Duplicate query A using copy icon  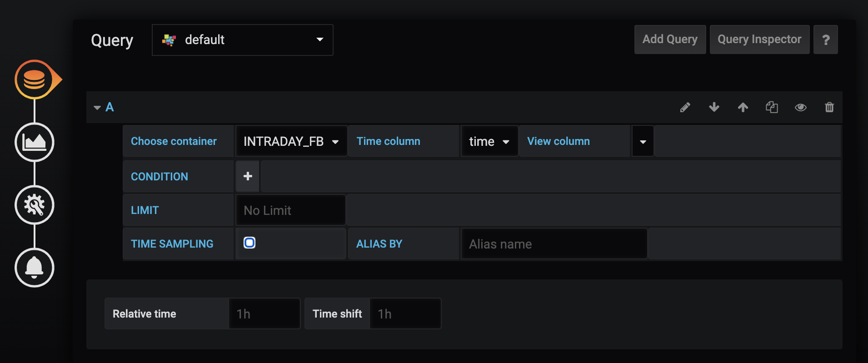pos(772,107)
